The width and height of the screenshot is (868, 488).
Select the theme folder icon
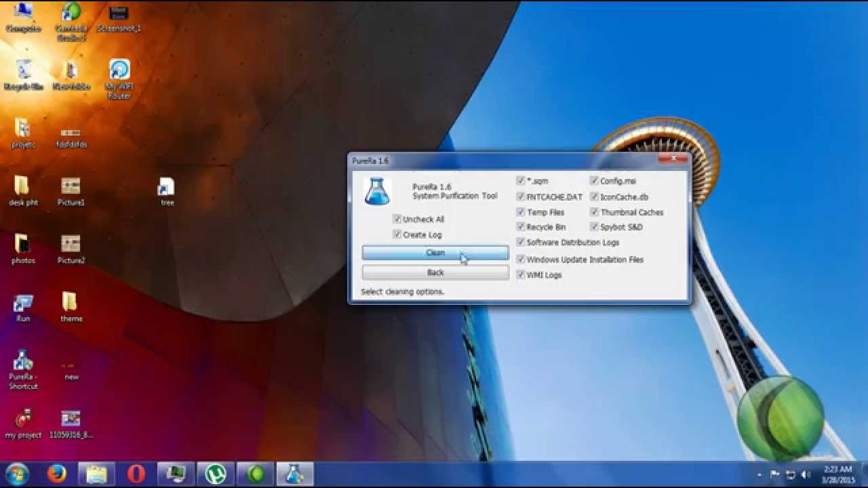(x=71, y=308)
